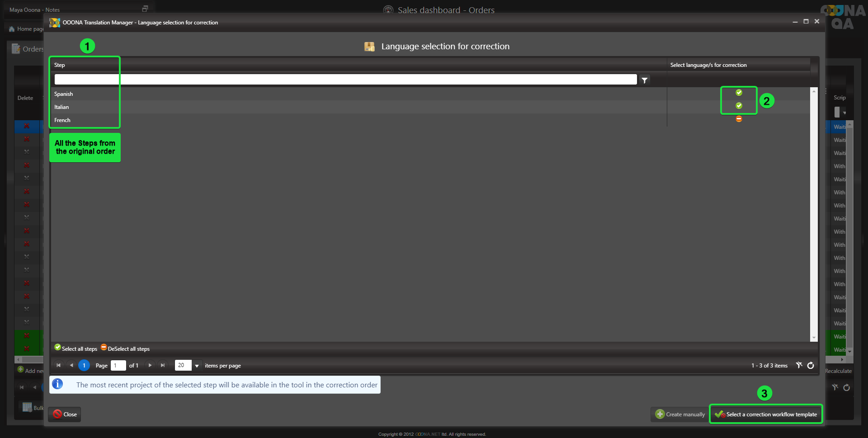Click the blue info icon in notice bar
868x438 pixels.
[x=57, y=384]
